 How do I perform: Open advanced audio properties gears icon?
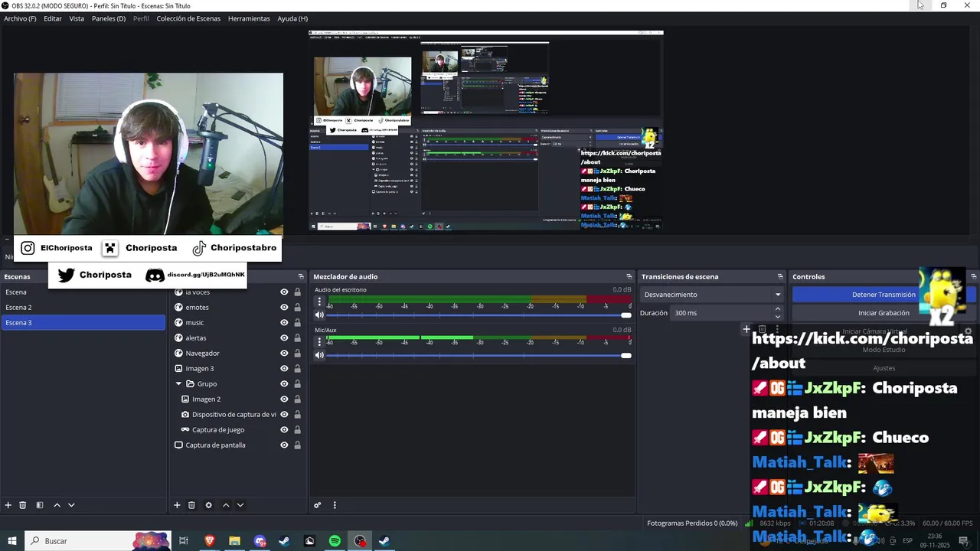coord(317,505)
